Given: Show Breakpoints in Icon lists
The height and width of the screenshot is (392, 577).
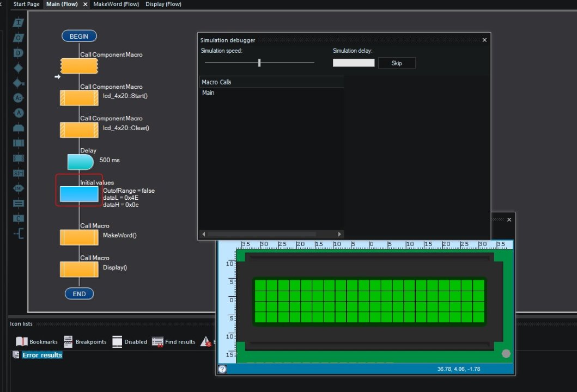Looking at the screenshot, I should pos(86,341).
